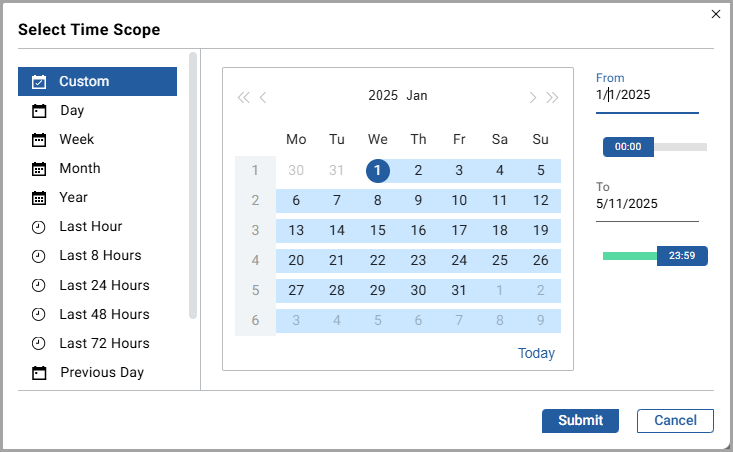Click the 23:59 end time slider handle
Screen dimensions: 733x452
coord(682,256)
